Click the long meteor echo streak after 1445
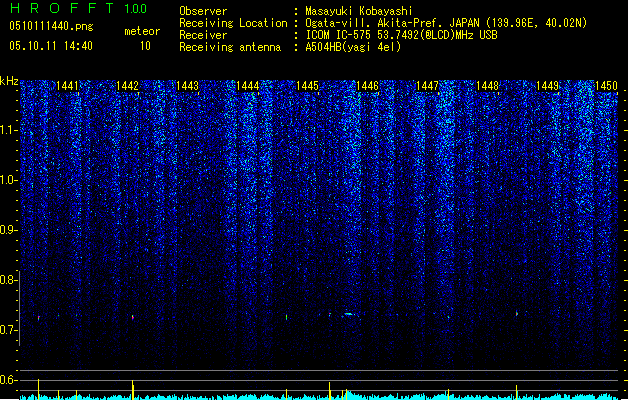Image resolution: width=629 pixels, height=400 pixels. tap(349, 314)
